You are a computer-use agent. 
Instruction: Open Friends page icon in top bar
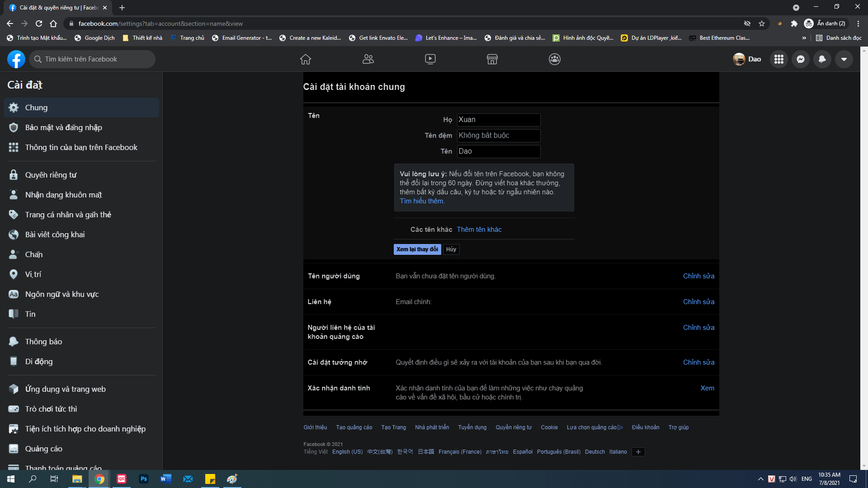click(x=368, y=59)
